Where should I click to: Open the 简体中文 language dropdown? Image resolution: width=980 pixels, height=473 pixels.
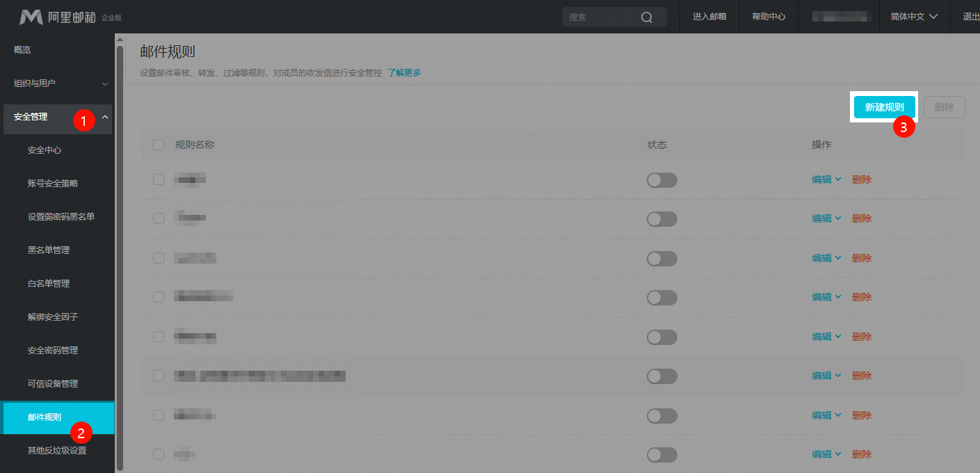[x=914, y=17]
